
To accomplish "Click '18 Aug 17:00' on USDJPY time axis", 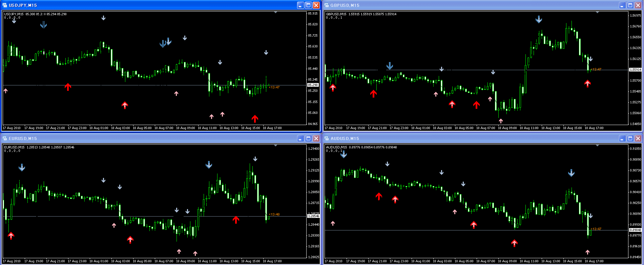I will 272,128.
